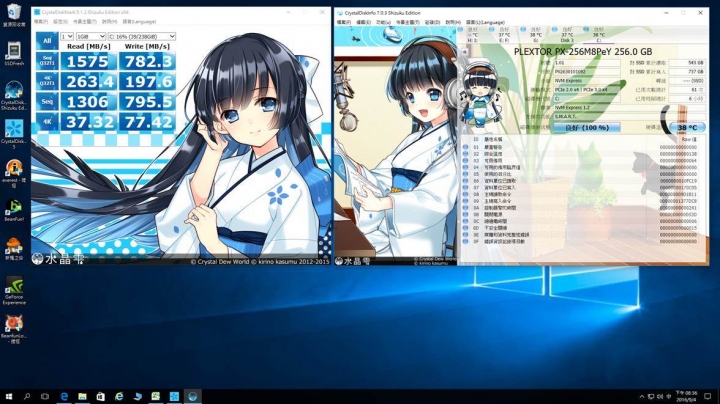The width and height of the screenshot is (720, 404).
Task: Click the 197.6 write result
Action: (147, 81)
